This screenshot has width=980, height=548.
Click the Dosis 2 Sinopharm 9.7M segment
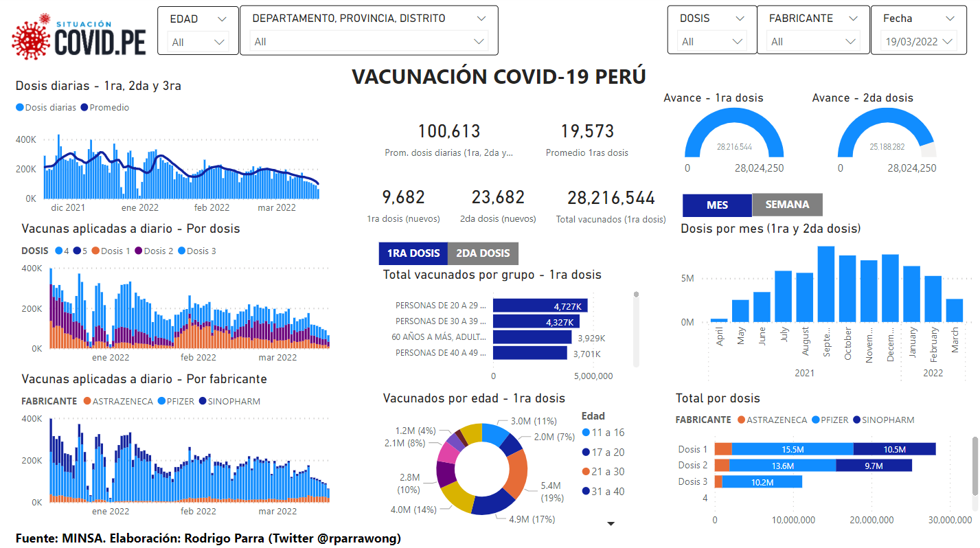click(874, 466)
